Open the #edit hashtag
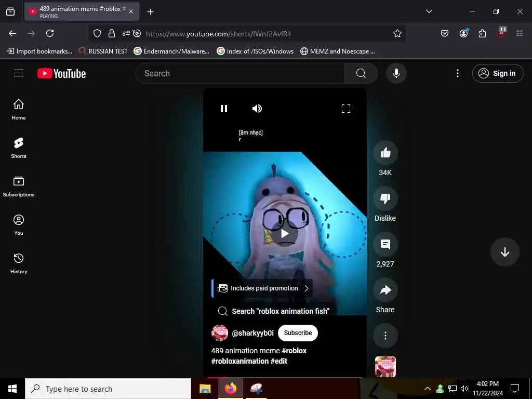 tap(278, 361)
